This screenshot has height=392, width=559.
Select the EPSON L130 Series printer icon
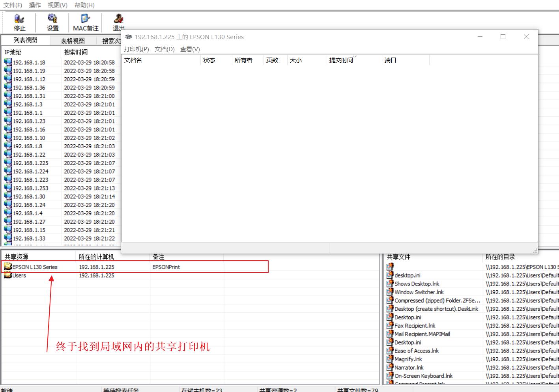click(x=7, y=267)
